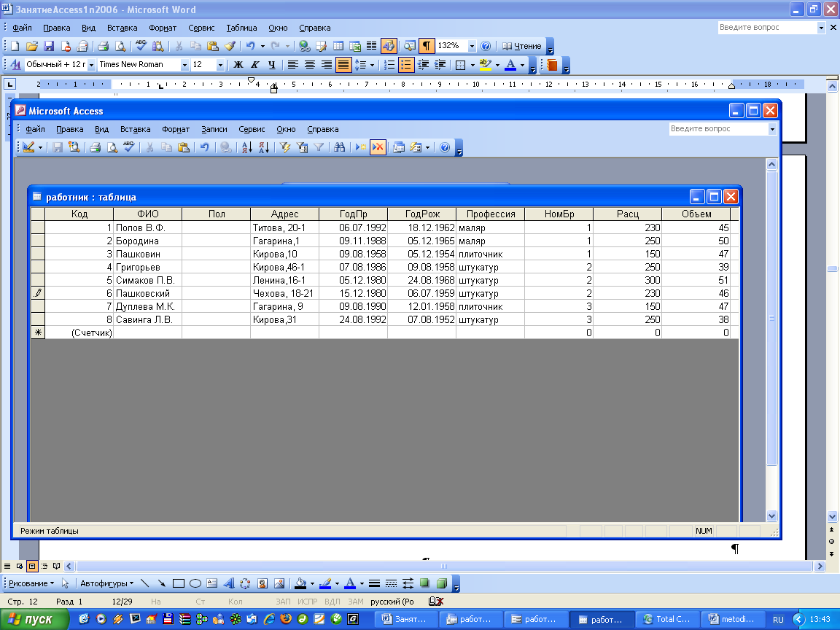Click the ФИО column header
Screen dimensions: 840x630
point(148,214)
